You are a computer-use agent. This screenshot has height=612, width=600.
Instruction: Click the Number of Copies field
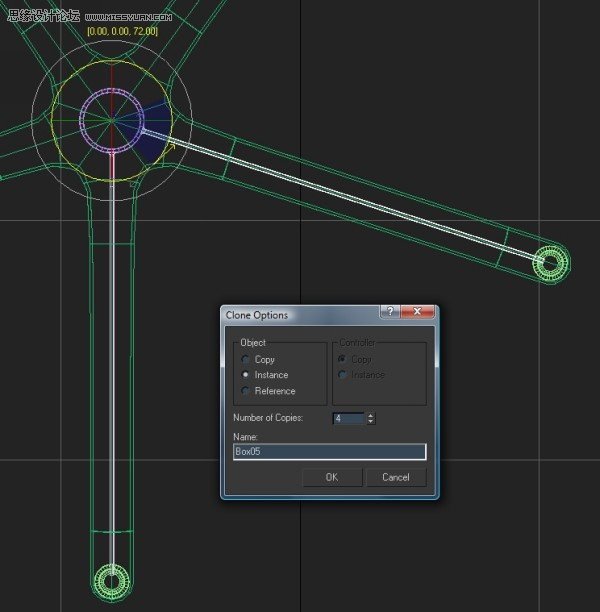tap(349, 418)
